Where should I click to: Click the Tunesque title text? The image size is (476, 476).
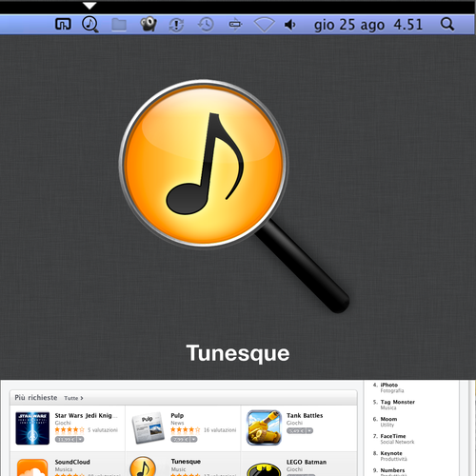coord(238,353)
